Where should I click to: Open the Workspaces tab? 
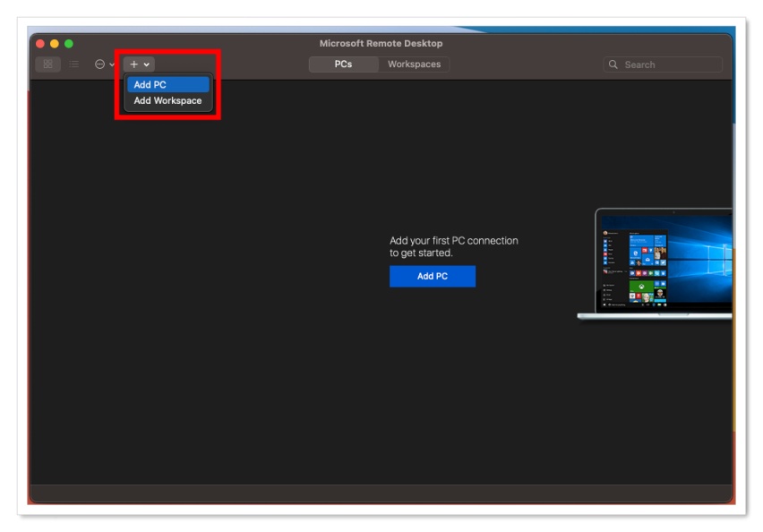(x=414, y=64)
